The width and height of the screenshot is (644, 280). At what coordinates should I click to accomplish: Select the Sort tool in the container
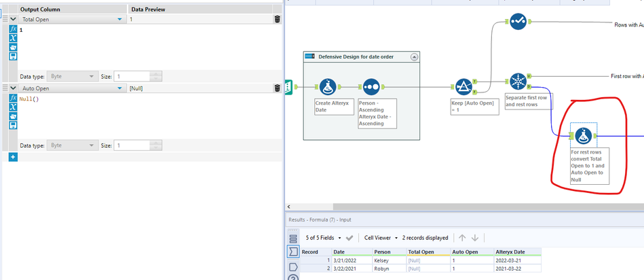pos(371,87)
